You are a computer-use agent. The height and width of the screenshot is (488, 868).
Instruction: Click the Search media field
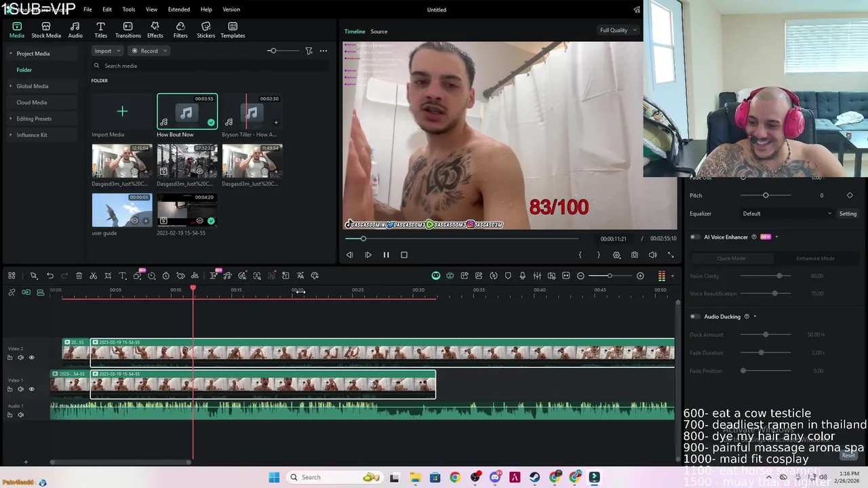coord(210,66)
